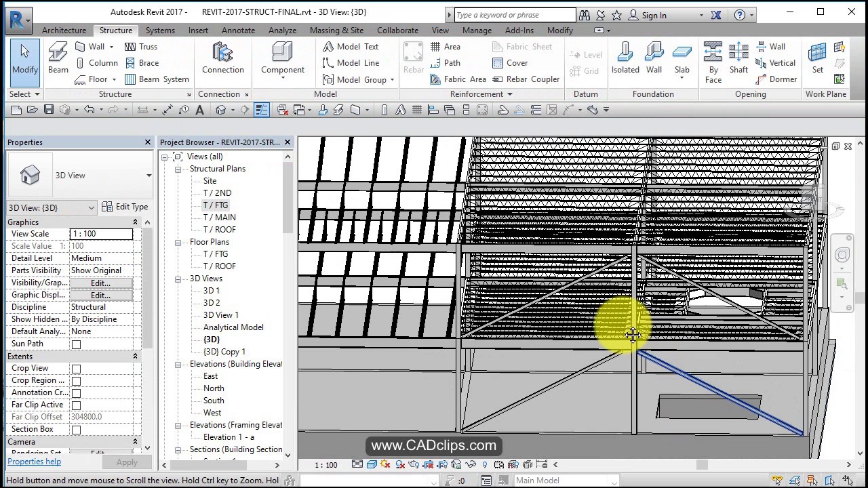868x488 pixels.
Task: Pick the Truss tool
Action: 141,47
